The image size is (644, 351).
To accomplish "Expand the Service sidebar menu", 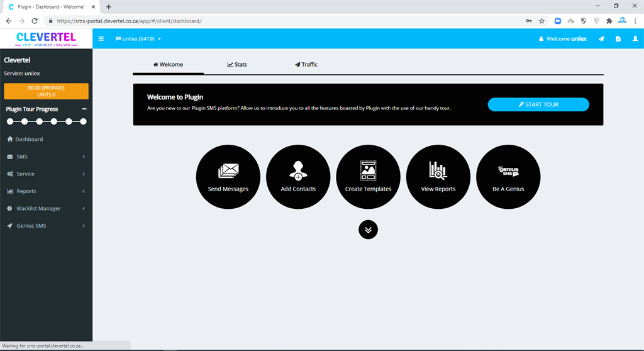I will tap(46, 174).
